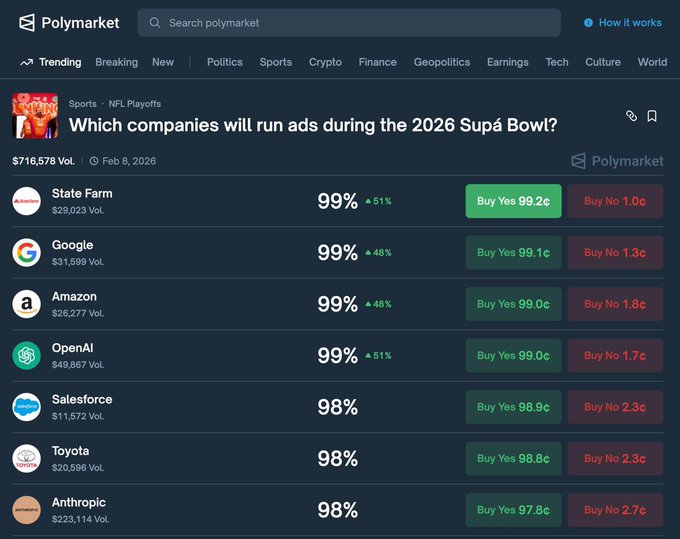Open the market thumbnail image

(x=35, y=116)
